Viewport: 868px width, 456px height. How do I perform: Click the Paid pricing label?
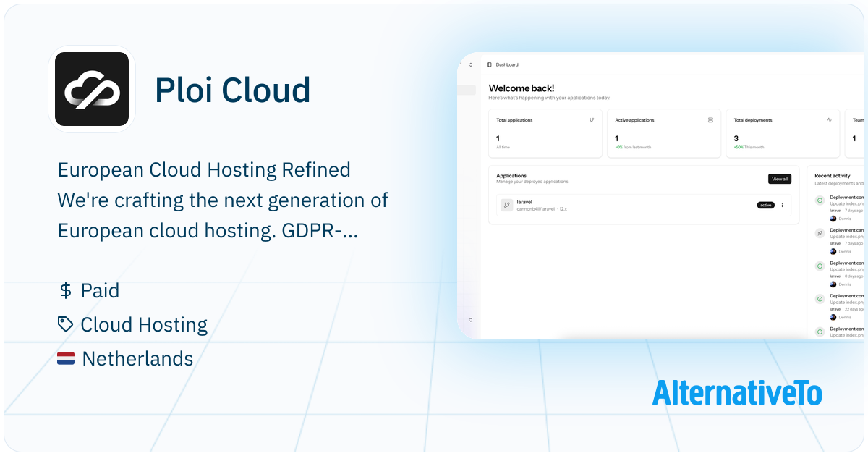tap(100, 291)
